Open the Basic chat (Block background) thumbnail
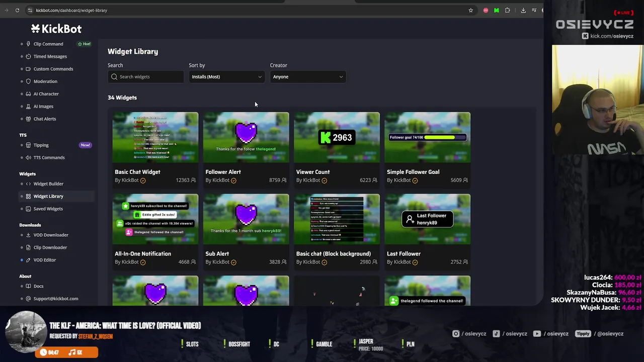Screen dimensions: 644x362 coord(337,219)
